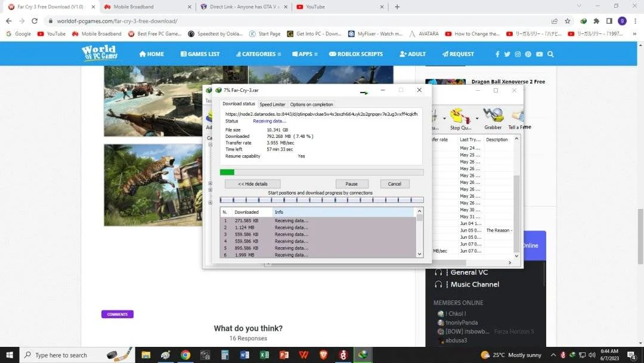Open the Stop Queue dropdown arrow
This screenshot has height=363, width=644.
477,118
